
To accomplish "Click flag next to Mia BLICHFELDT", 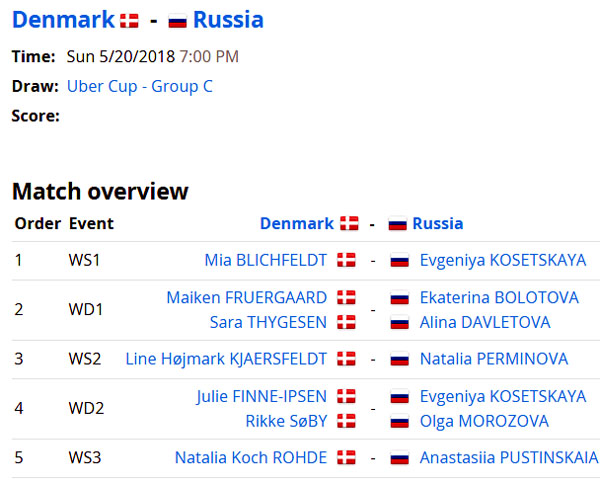I will (x=346, y=260).
